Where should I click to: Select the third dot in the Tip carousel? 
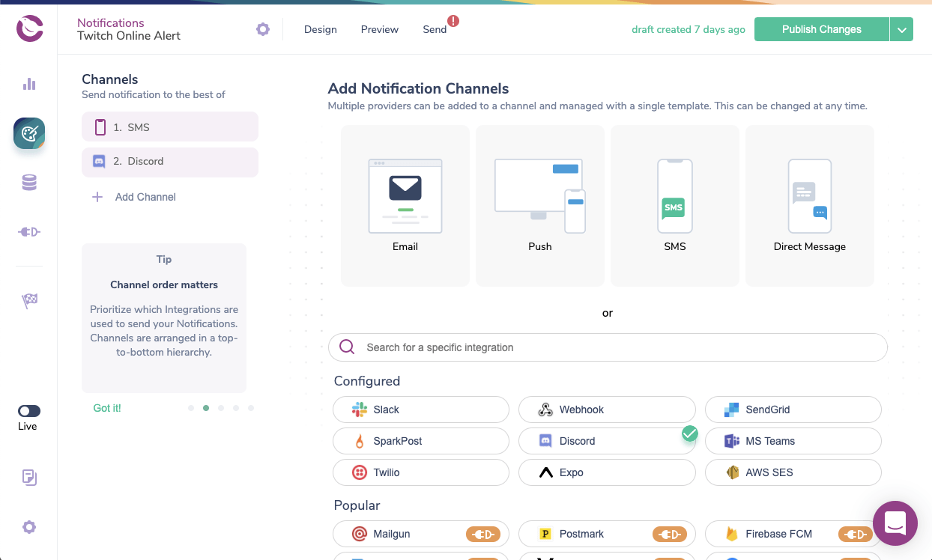pos(221,408)
